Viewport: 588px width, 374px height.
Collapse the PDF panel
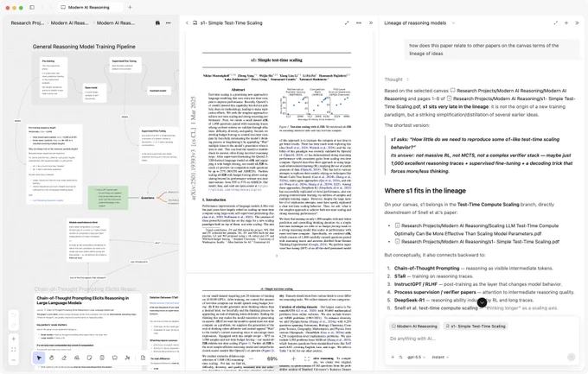[371, 22]
